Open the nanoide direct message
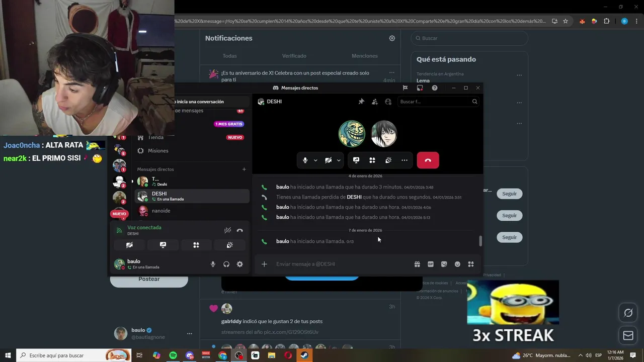The height and width of the screenshot is (362, 644). pyautogui.click(x=193, y=211)
